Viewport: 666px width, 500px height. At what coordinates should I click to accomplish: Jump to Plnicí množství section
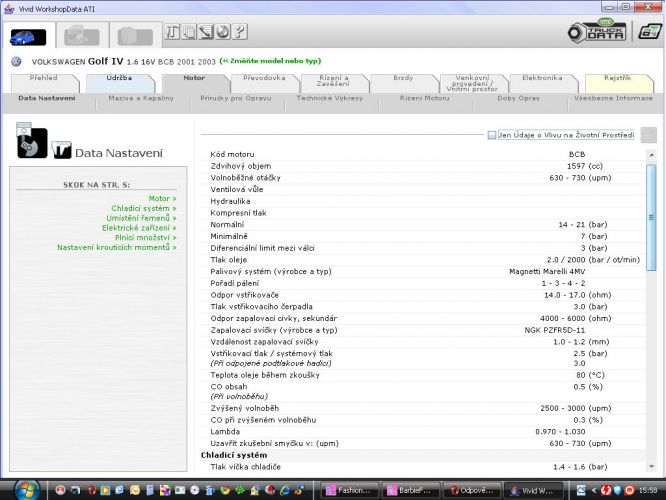pyautogui.click(x=145, y=237)
